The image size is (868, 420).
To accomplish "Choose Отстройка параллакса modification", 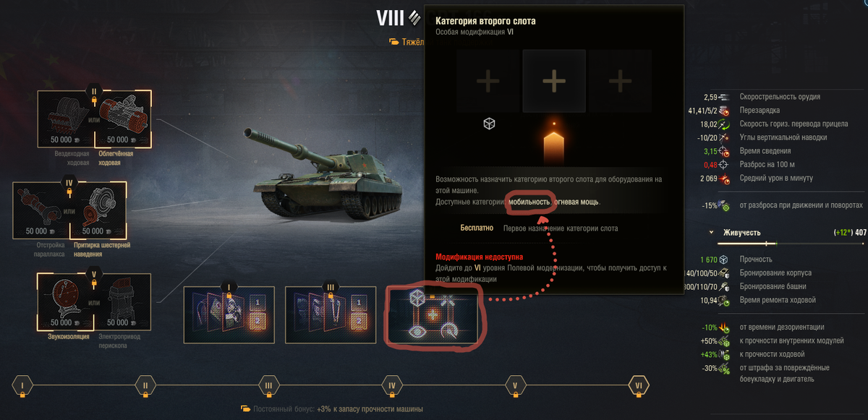I will (x=41, y=210).
